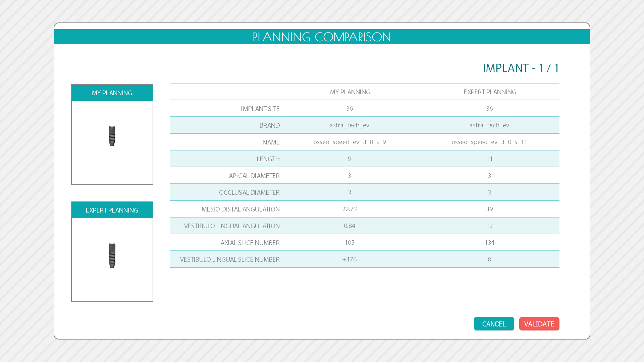Click the Expert Planning column header
644x362 pixels.
pyautogui.click(x=490, y=92)
